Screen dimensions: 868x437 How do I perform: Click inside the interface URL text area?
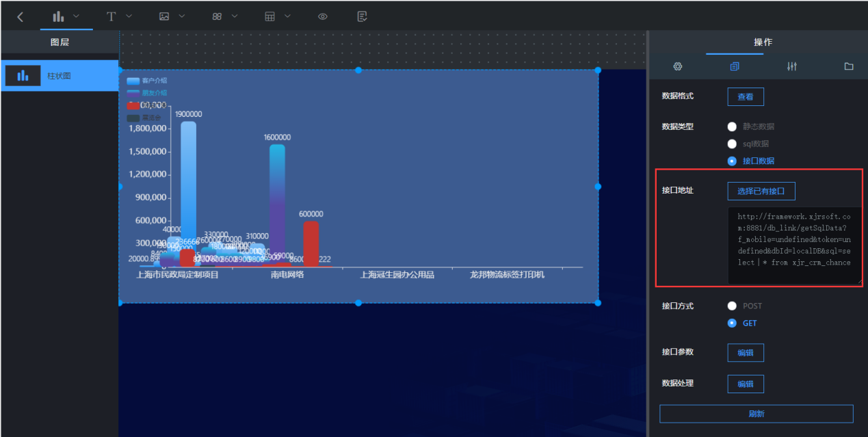pyautogui.click(x=793, y=245)
